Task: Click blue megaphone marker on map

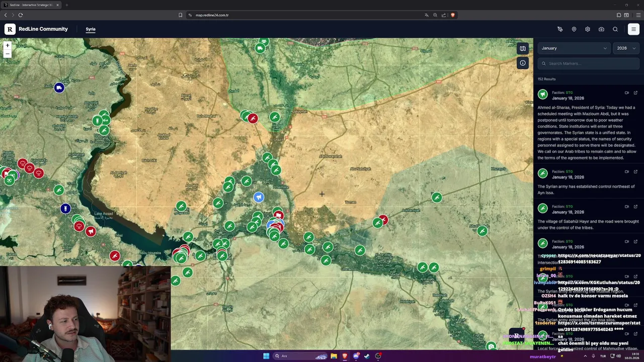Action: pyautogui.click(x=259, y=198)
